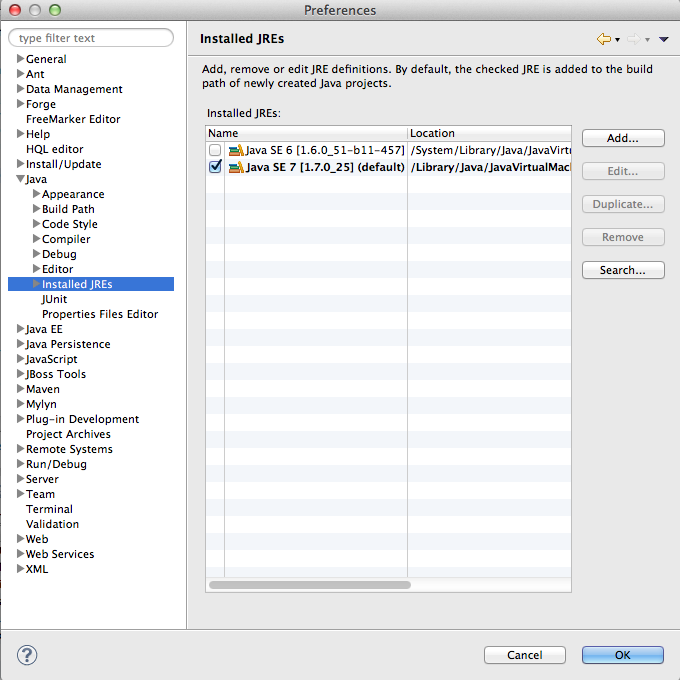
Task: Select JavaScript in preferences tree
Action: 51,359
